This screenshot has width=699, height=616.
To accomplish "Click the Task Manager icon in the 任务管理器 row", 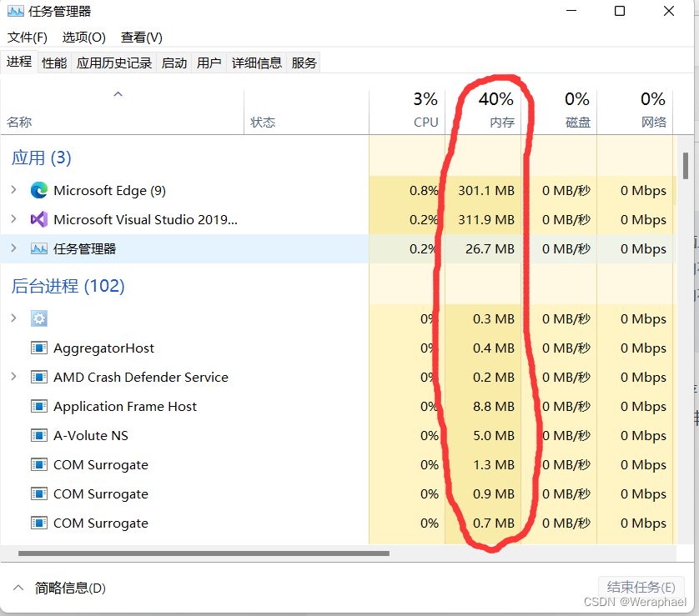I will 39,248.
